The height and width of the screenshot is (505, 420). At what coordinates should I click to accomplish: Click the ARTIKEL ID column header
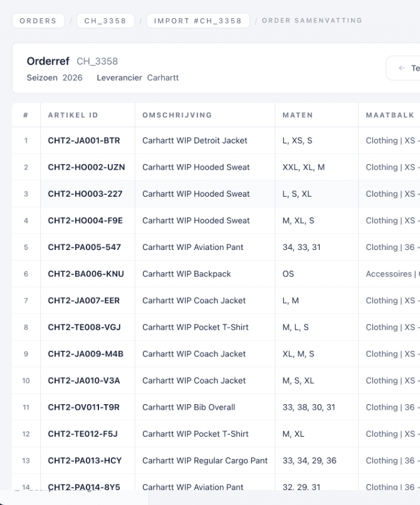coord(73,115)
